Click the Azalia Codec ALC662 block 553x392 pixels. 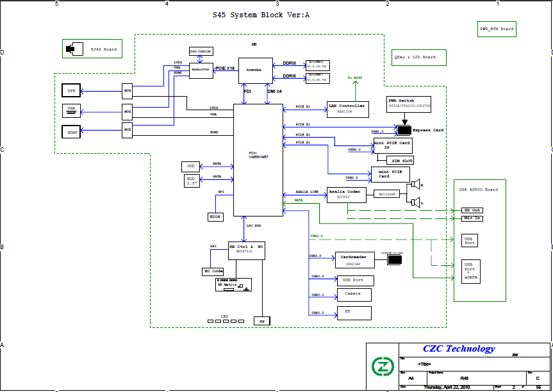pyautogui.click(x=346, y=195)
